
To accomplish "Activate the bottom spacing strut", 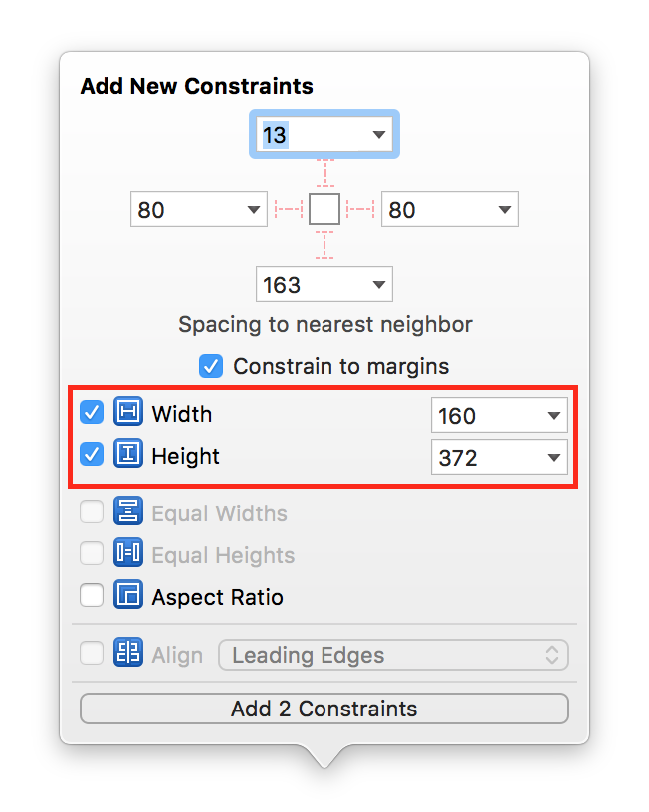I will (x=324, y=245).
